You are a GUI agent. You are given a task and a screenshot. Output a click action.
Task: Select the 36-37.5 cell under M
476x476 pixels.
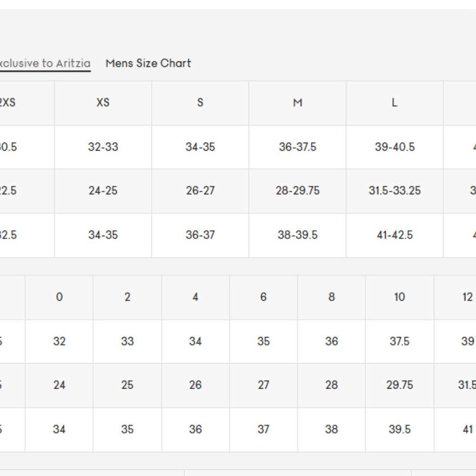point(297,147)
